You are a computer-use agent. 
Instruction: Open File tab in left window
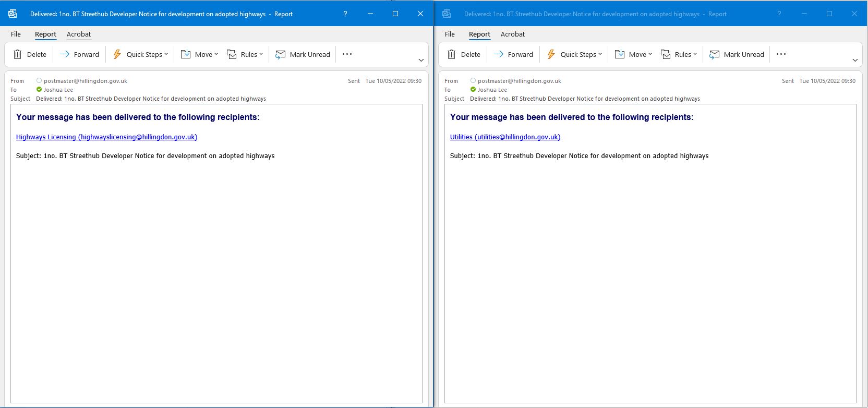point(16,34)
